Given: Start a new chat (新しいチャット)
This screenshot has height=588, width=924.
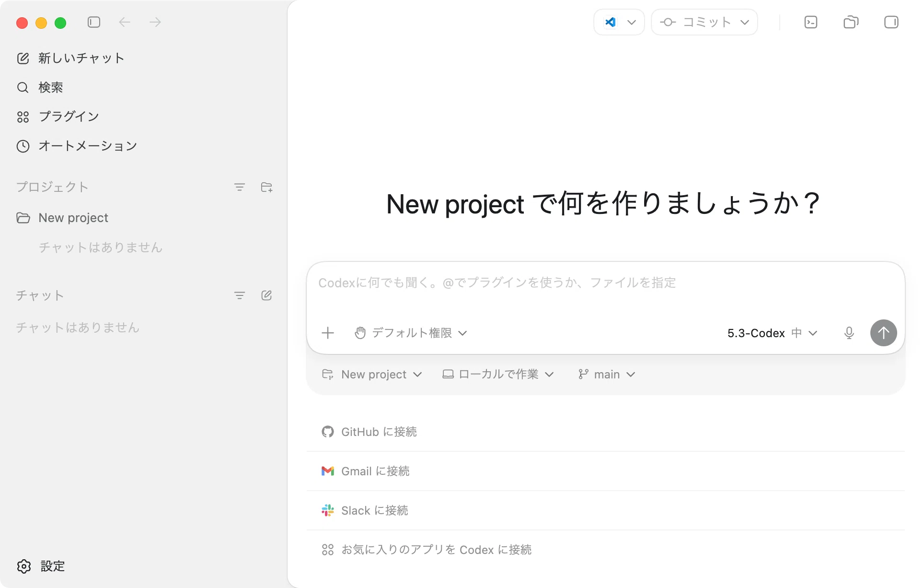Looking at the screenshot, I should (71, 58).
